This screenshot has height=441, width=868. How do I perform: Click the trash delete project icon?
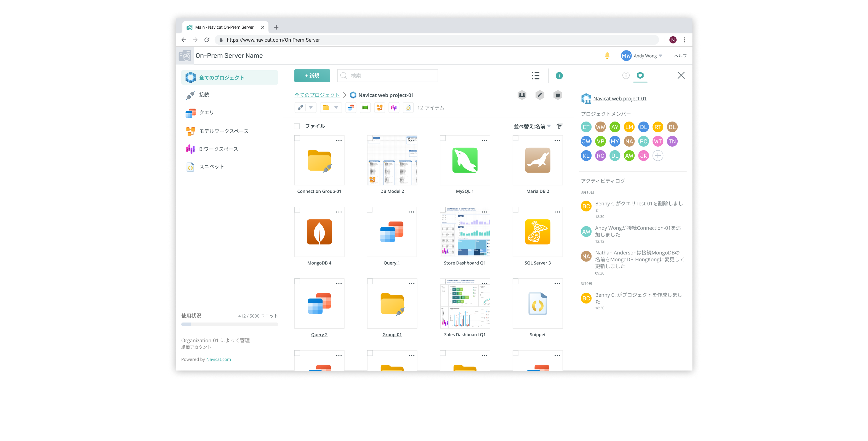pos(558,95)
